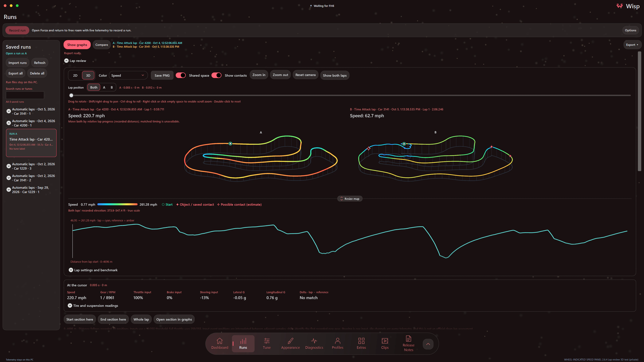Open the Profiles section
Screen dimensions: 644x362
pyautogui.click(x=337, y=344)
